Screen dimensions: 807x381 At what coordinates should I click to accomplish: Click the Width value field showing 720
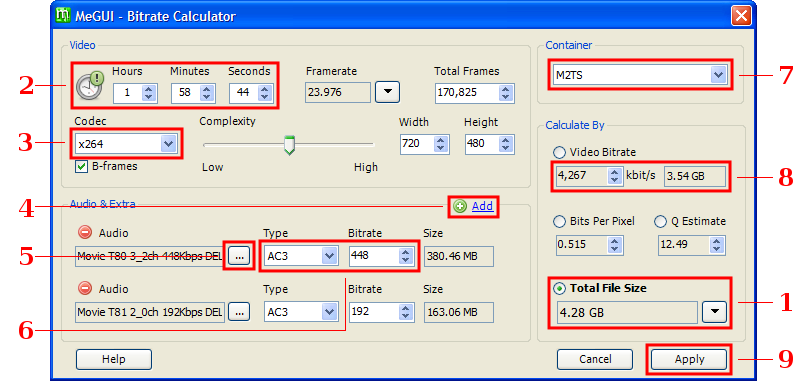417,144
